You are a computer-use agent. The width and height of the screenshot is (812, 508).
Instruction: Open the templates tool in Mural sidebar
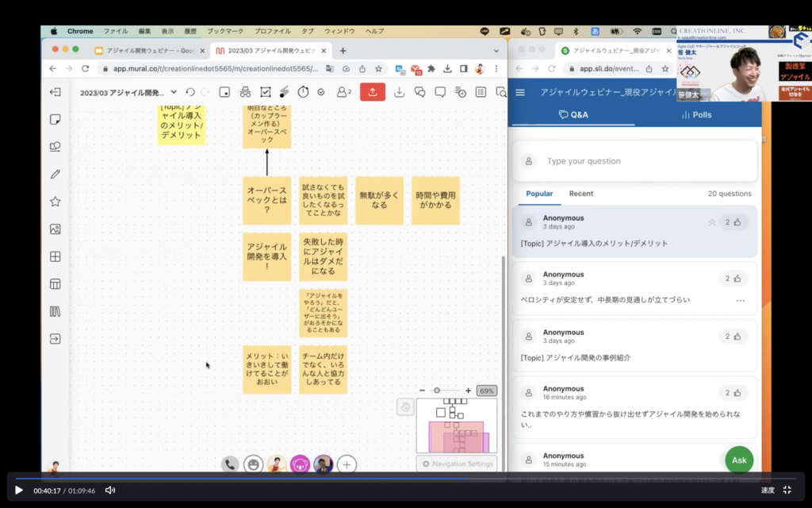[55, 283]
